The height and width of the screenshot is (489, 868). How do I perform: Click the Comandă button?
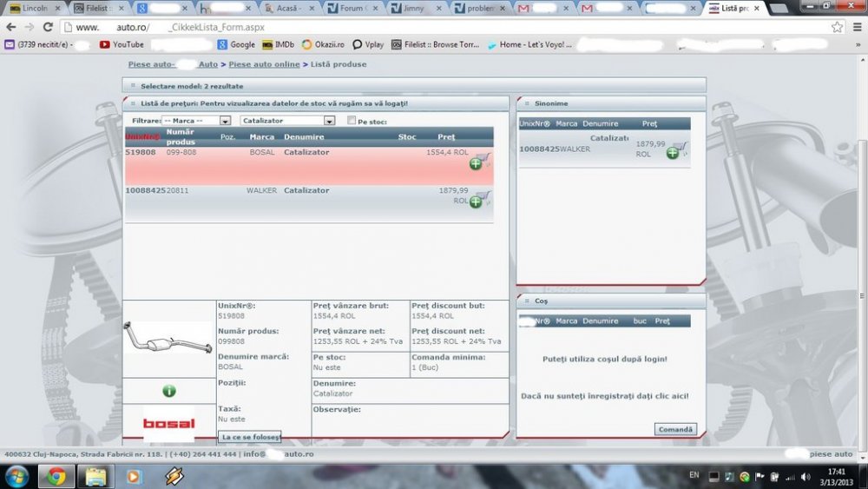tap(675, 429)
